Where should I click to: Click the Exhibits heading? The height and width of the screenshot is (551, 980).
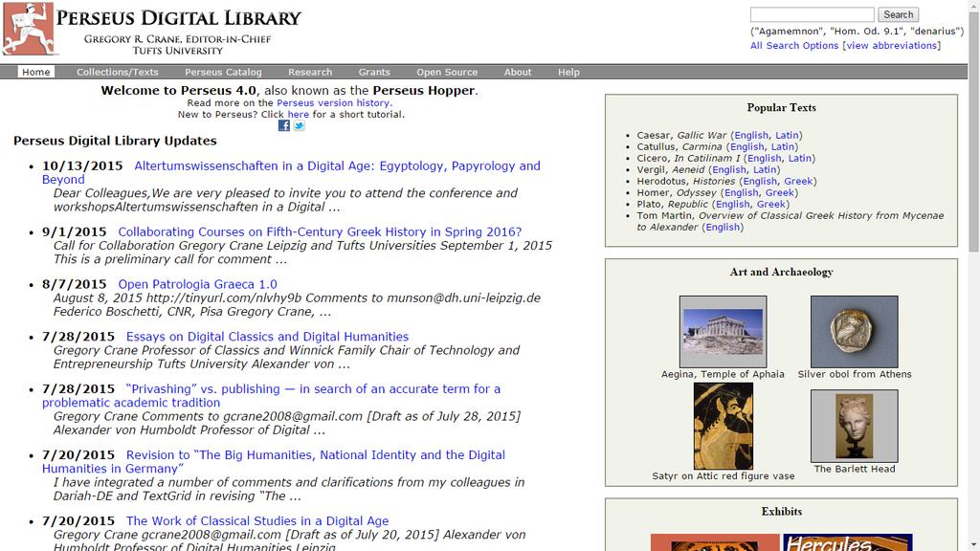pyautogui.click(x=781, y=512)
